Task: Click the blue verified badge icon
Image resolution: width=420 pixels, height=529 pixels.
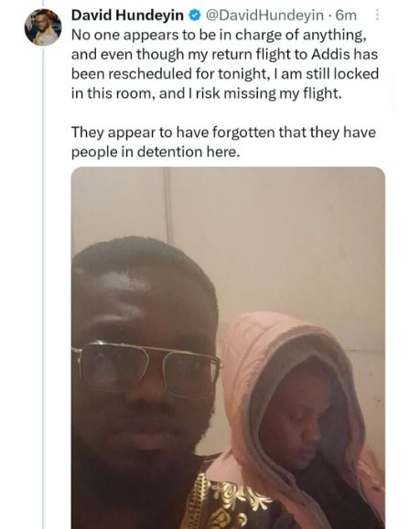Action: (x=195, y=16)
